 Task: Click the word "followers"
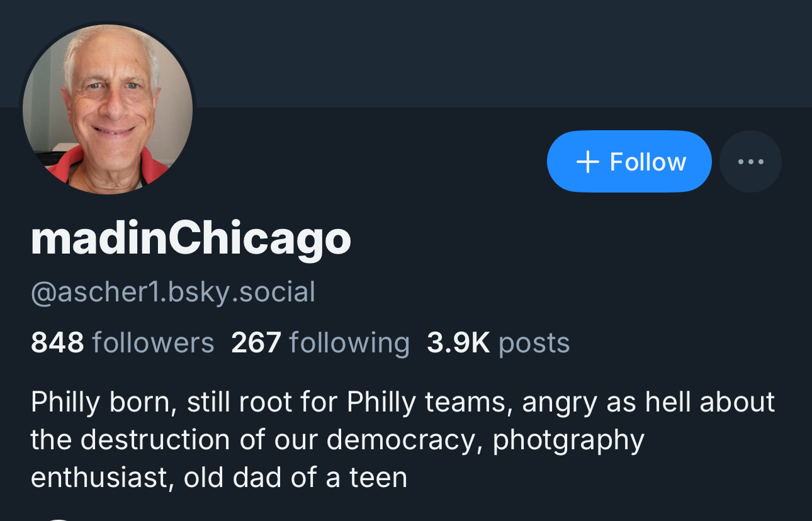click(x=153, y=343)
